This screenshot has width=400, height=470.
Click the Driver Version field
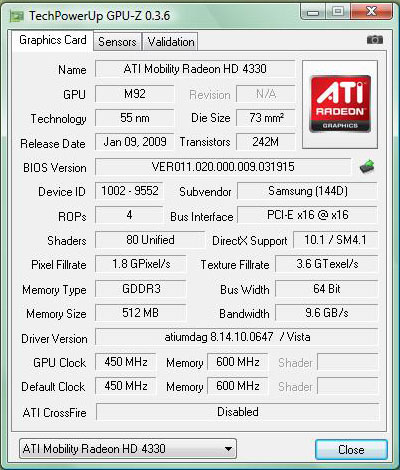click(x=237, y=337)
